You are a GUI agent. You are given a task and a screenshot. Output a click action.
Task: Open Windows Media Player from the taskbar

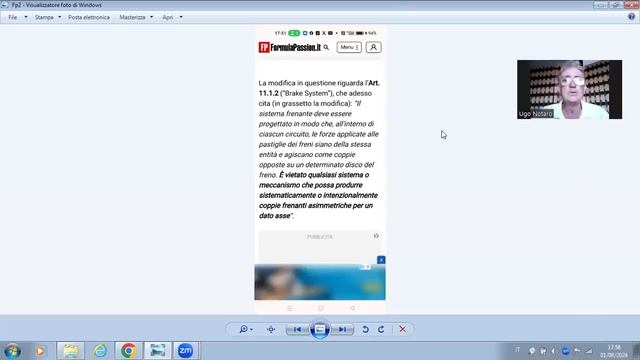coord(40,351)
